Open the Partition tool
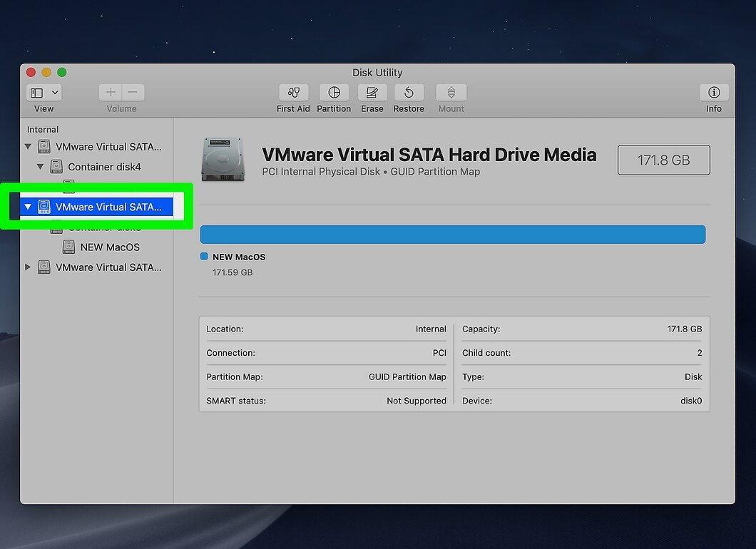 334,92
